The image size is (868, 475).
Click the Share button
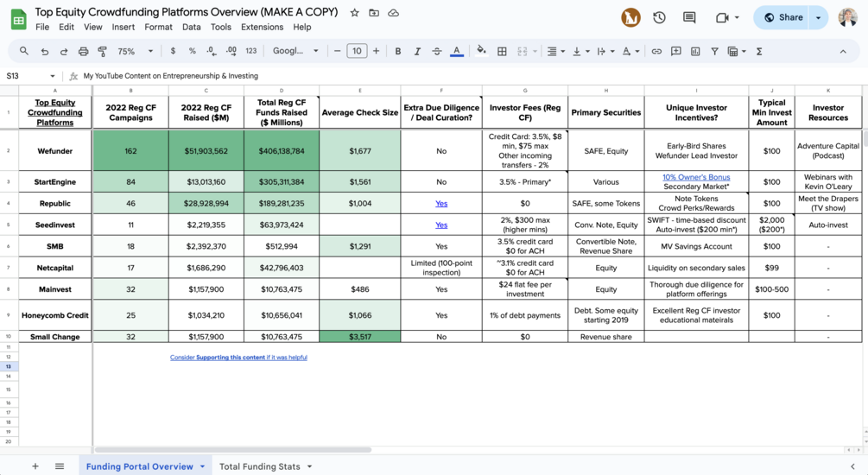coord(784,18)
